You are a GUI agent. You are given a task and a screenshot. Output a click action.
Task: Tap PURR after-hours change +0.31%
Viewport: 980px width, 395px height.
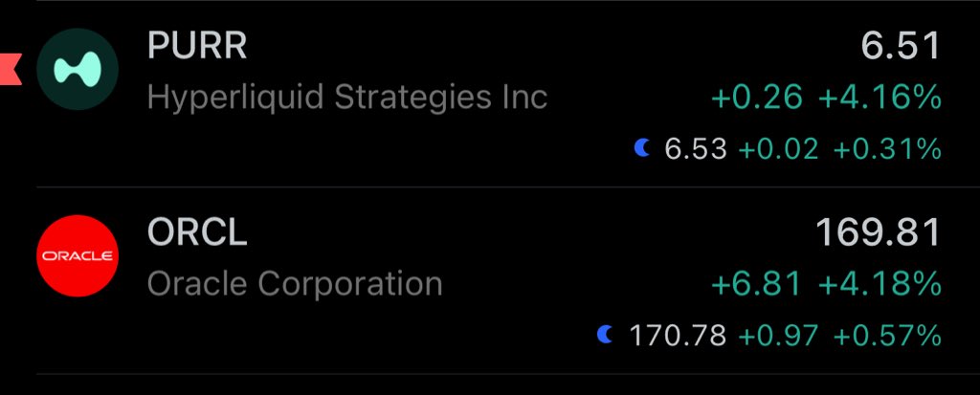pos(887,149)
